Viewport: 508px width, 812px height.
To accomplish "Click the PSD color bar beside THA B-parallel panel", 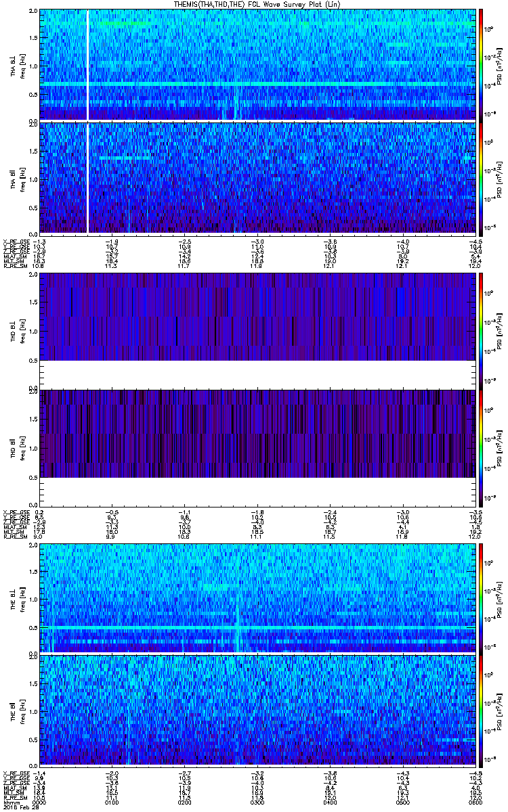I will 481,178.
